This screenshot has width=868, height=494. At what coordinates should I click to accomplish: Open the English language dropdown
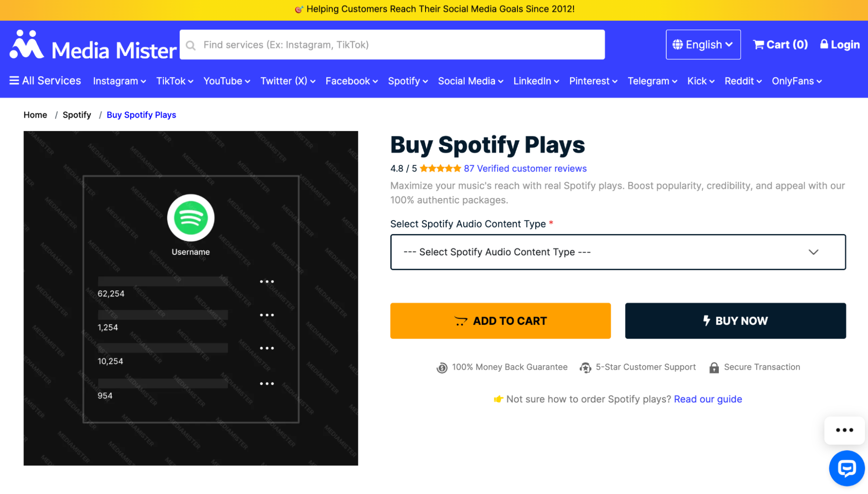pos(703,45)
